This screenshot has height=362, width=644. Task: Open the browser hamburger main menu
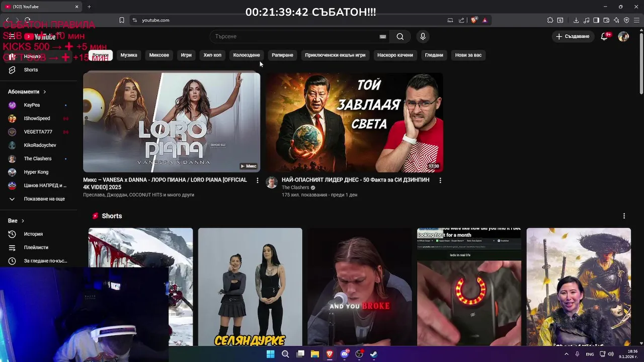pos(636,20)
